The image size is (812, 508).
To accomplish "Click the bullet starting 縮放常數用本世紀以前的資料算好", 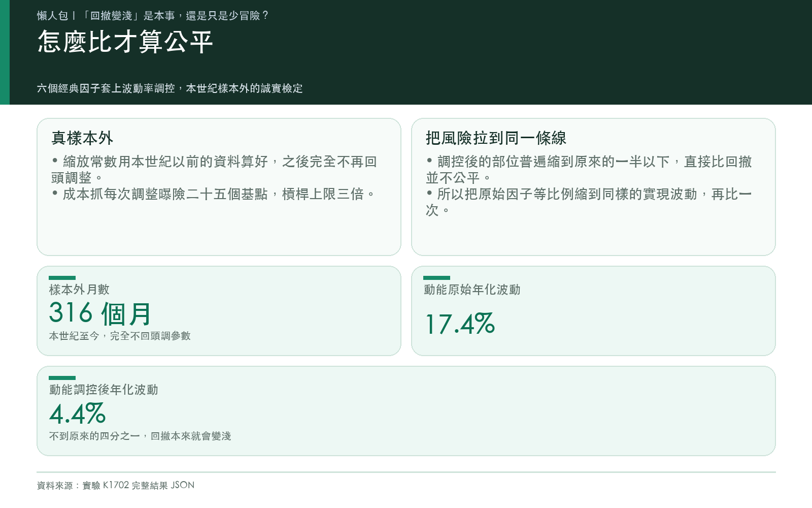I will click(x=214, y=170).
